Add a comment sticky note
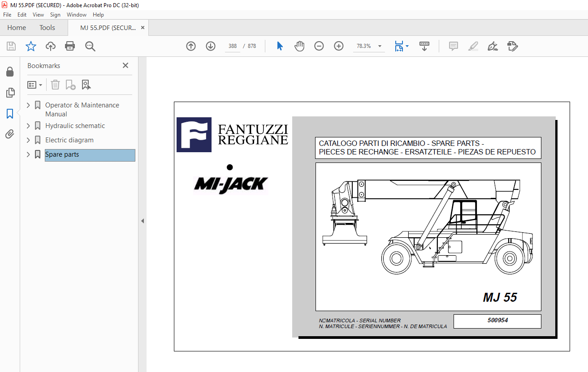Viewport: 588px width, 372px height. click(454, 46)
